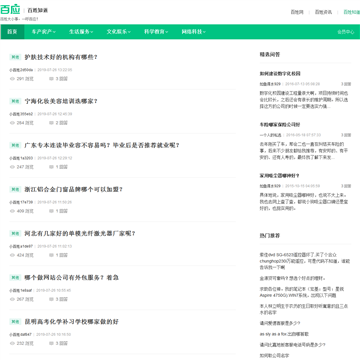The height and width of the screenshot is (360, 360).
Task: Open featured answer 家用吸尘器哪种好？
Action: tap(280, 176)
